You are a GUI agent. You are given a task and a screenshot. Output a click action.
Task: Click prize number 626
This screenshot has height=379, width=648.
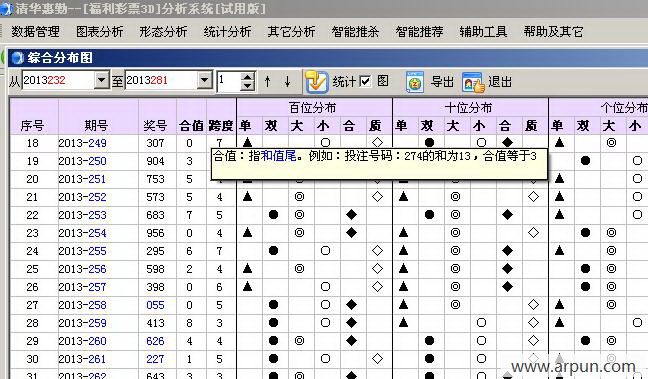click(x=155, y=341)
